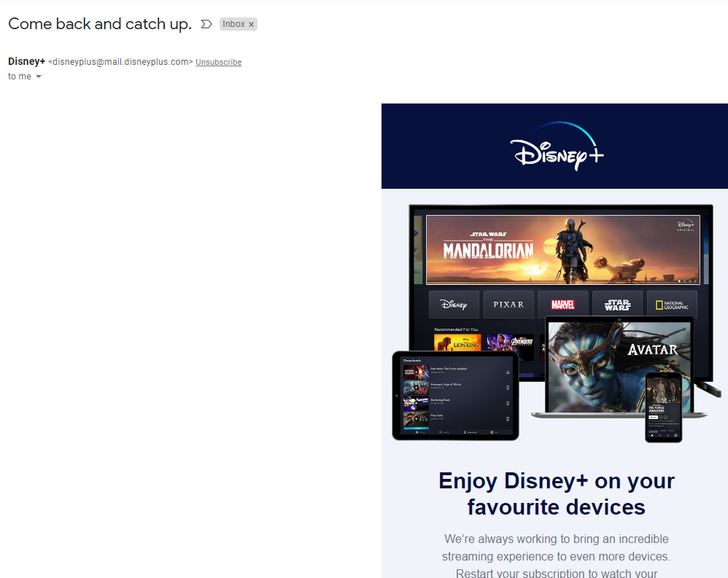Click the sender name Disney+
Viewport: 728px width, 578px height.
26,62
